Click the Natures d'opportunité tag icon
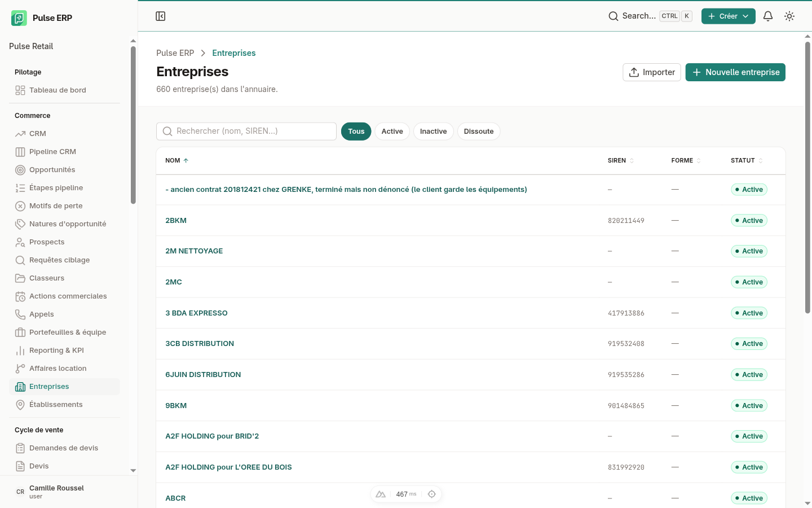812x508 pixels. click(x=20, y=224)
